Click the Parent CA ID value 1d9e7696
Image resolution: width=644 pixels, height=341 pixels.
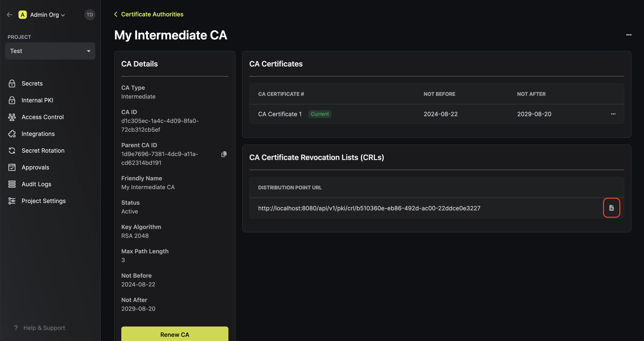click(160, 158)
